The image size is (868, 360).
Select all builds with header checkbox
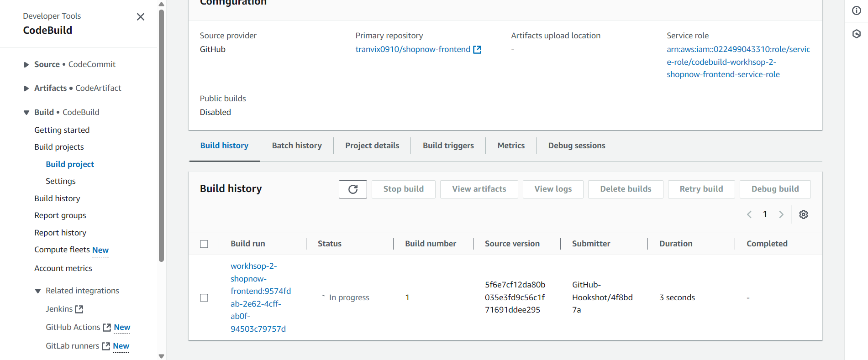(204, 244)
